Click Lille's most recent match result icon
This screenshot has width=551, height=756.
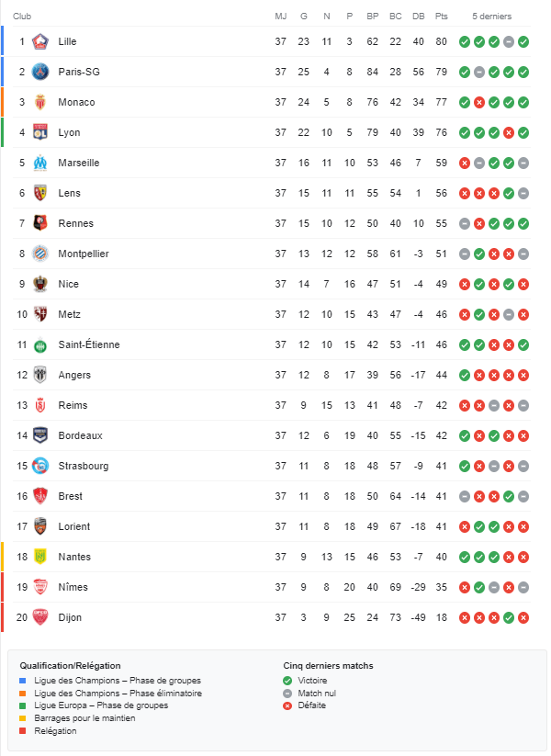(x=523, y=42)
